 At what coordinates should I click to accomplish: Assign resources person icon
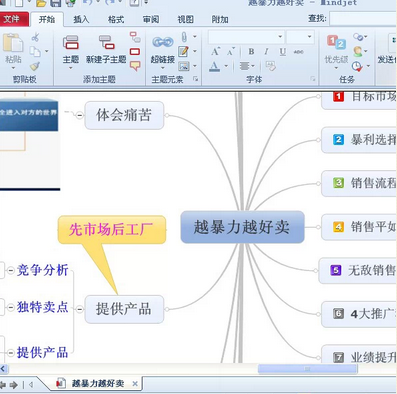(358, 51)
